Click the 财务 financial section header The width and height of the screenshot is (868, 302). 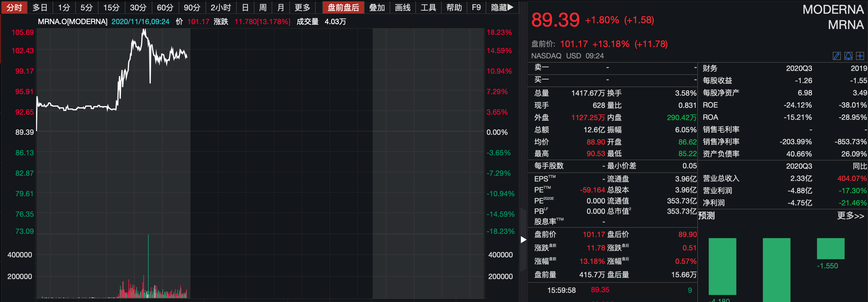(x=710, y=68)
